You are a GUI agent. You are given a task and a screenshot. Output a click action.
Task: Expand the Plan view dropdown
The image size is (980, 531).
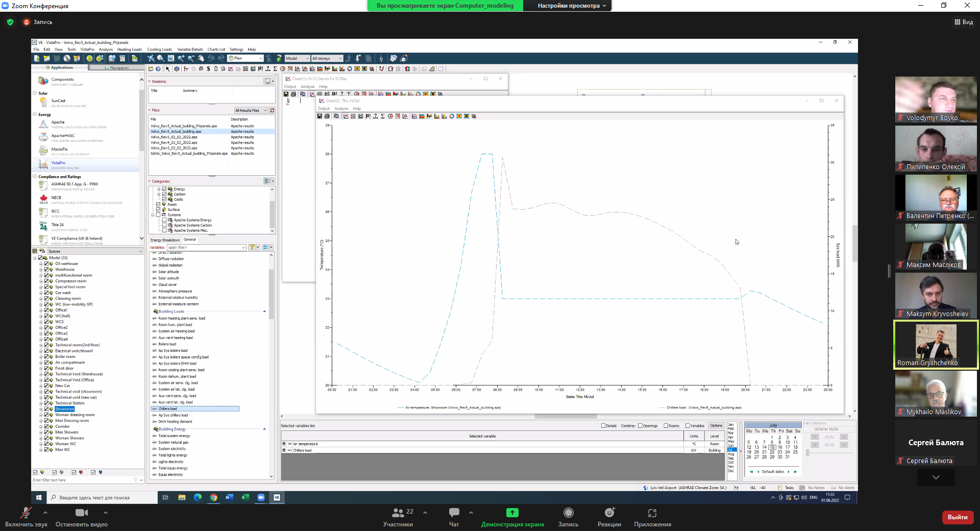point(246,59)
